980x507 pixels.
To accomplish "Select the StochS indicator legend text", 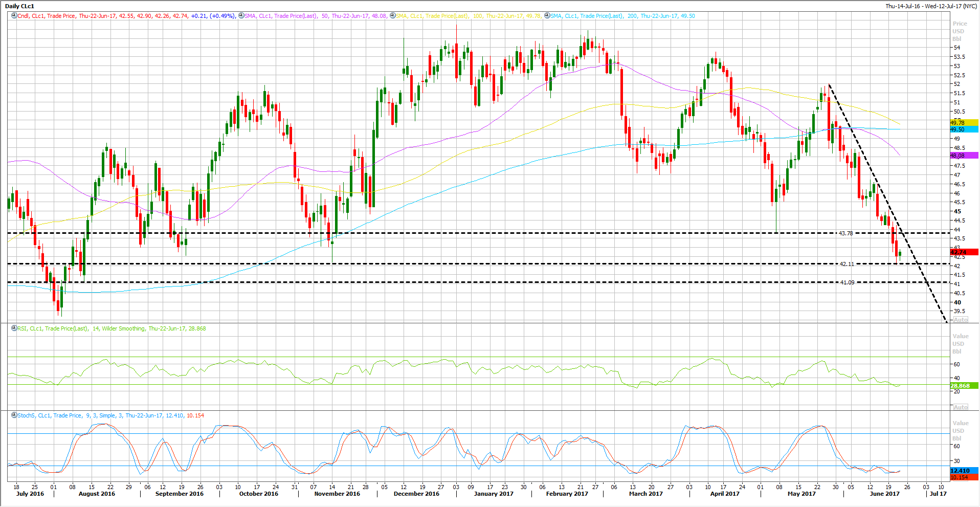I will [x=110, y=415].
